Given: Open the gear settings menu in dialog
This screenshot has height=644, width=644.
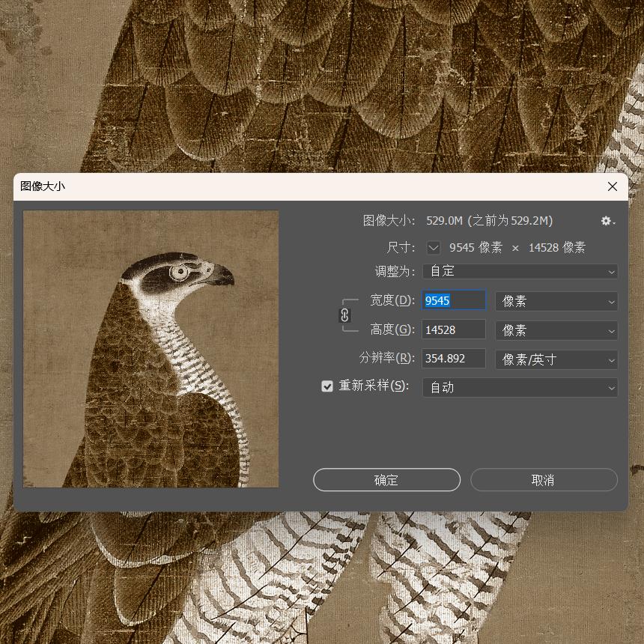Looking at the screenshot, I should click(x=607, y=221).
